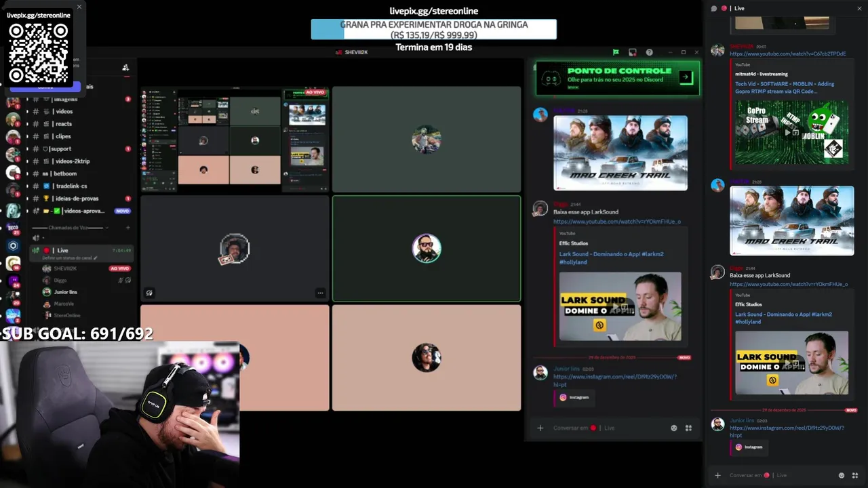Viewport: 868px width, 488px height.
Task: Open Instagram reel link in overlay chat
Action: tap(787, 431)
